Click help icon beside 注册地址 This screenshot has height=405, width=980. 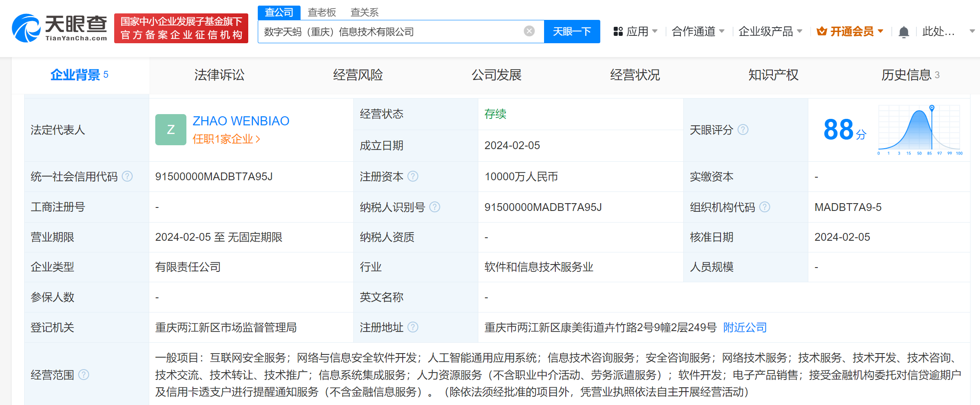point(413,327)
